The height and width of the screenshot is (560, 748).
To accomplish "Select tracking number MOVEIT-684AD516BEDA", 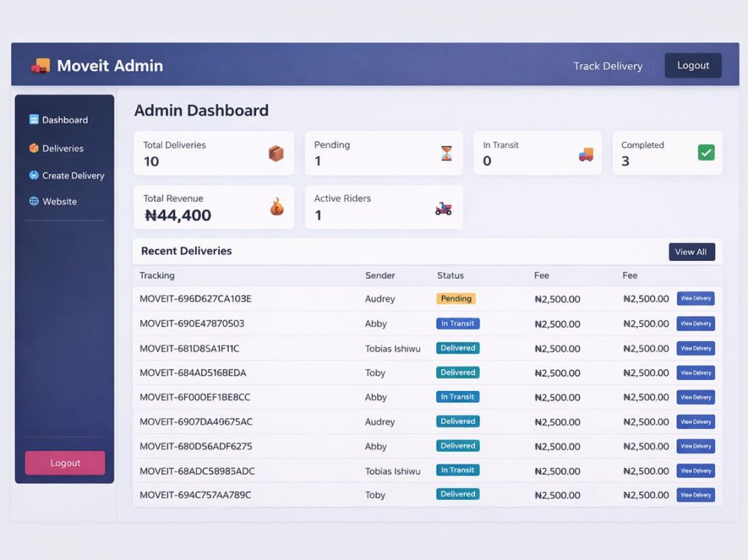I will [x=193, y=372].
